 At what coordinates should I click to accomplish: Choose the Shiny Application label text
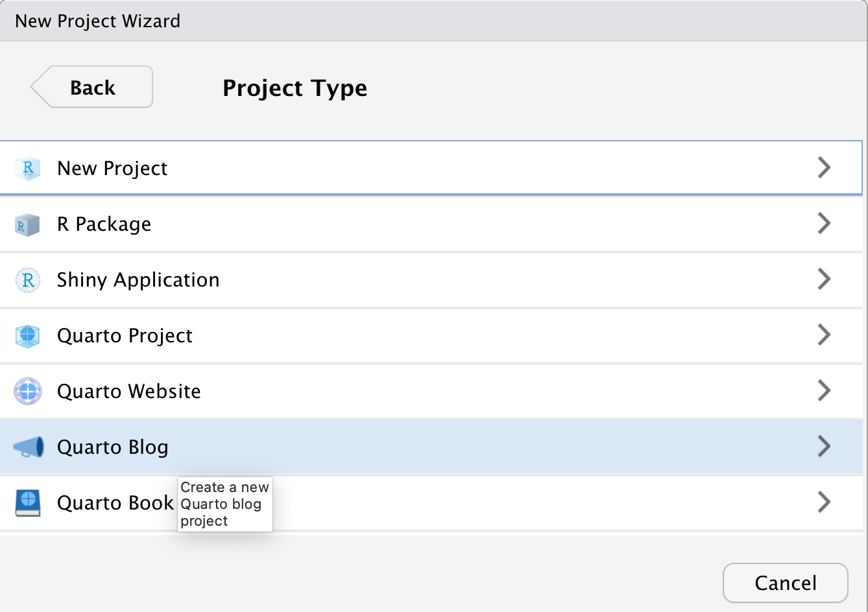tap(138, 280)
